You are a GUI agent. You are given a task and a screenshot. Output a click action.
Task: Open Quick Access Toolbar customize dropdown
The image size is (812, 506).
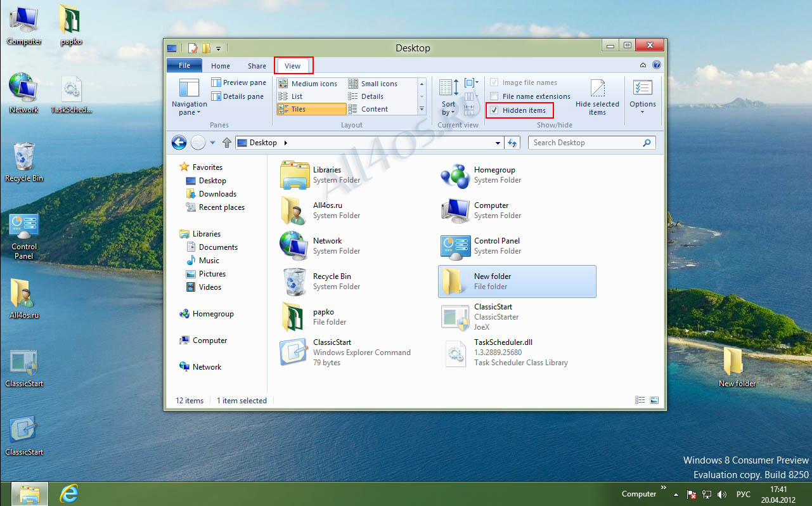218,48
